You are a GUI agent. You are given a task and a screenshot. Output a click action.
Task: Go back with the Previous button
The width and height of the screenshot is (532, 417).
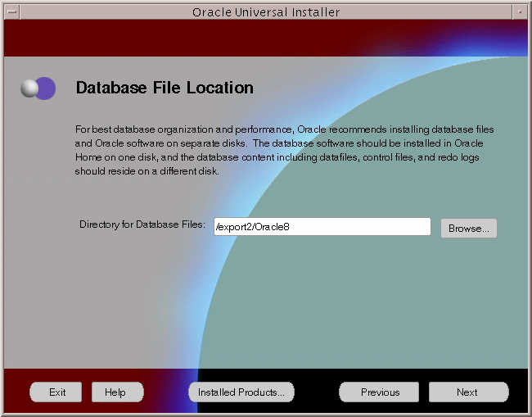tap(379, 392)
